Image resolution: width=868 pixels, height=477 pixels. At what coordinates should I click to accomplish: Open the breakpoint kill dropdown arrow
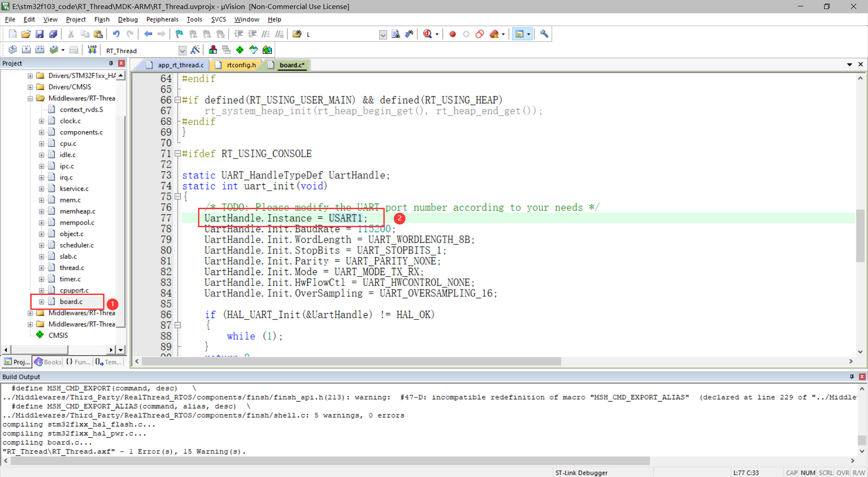[x=503, y=34]
